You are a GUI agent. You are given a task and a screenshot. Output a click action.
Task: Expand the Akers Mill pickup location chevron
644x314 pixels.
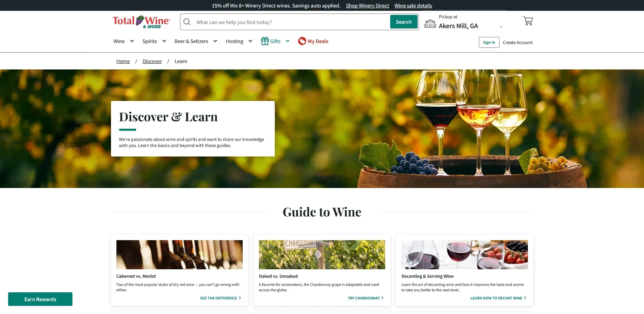click(501, 26)
